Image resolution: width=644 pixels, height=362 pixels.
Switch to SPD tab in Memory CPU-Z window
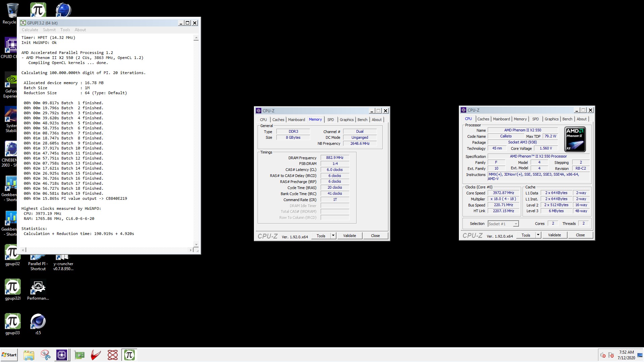point(330,120)
